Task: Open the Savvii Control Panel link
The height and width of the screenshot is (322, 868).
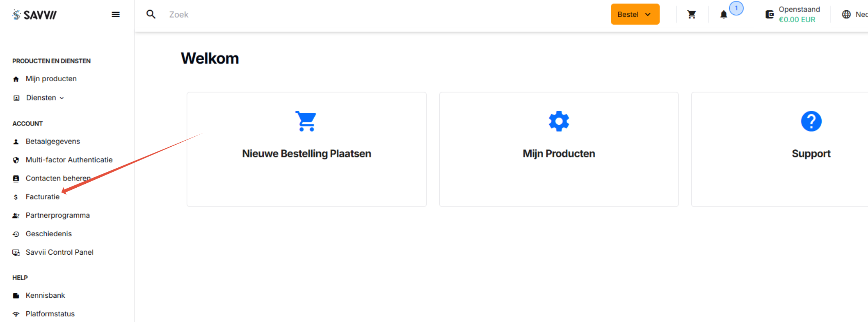Action: click(x=59, y=252)
